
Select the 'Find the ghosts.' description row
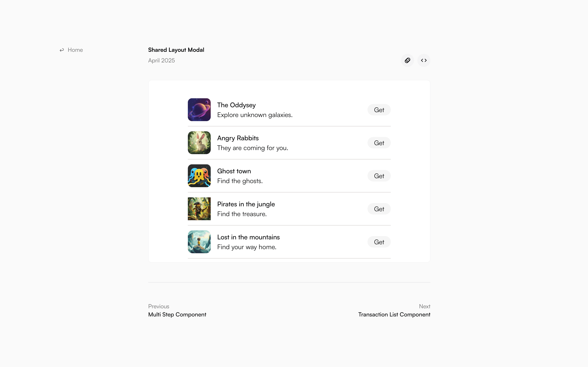[240, 181]
